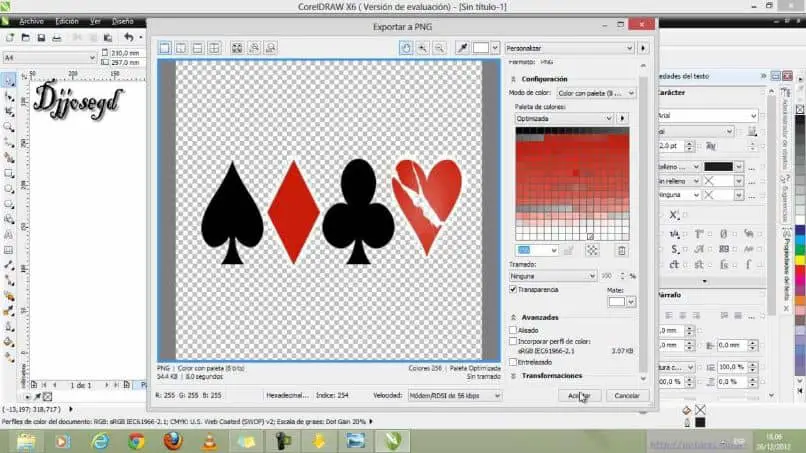Image resolution: width=806 pixels, height=453 pixels.
Task: Open the Personalizar preset dropdown
Action: [570, 48]
